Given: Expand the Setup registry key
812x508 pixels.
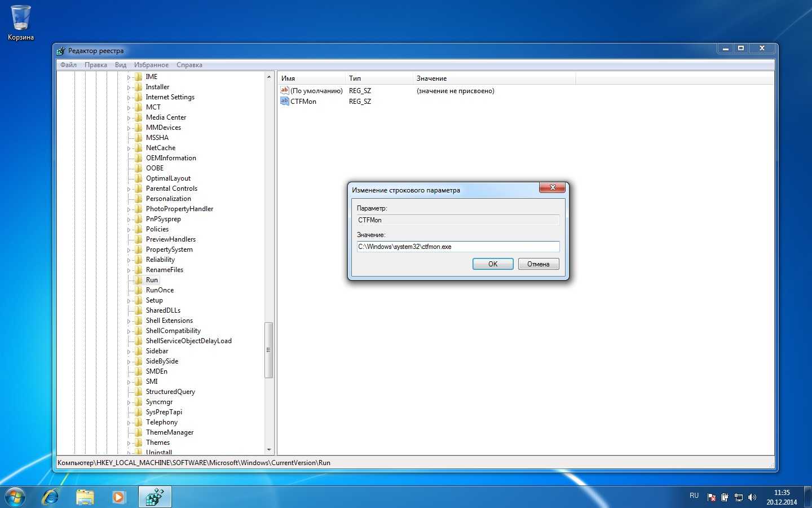Looking at the screenshot, I should pyautogui.click(x=129, y=301).
